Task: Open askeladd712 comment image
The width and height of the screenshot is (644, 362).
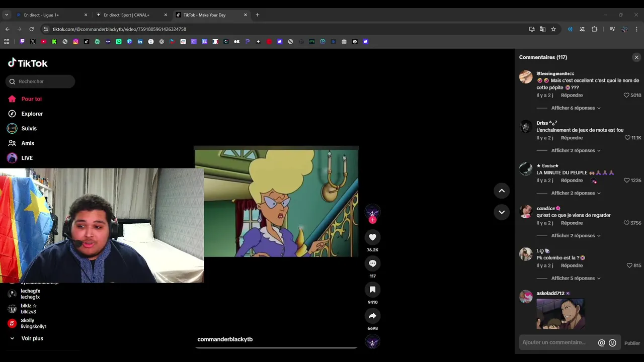Action: pyautogui.click(x=560, y=314)
